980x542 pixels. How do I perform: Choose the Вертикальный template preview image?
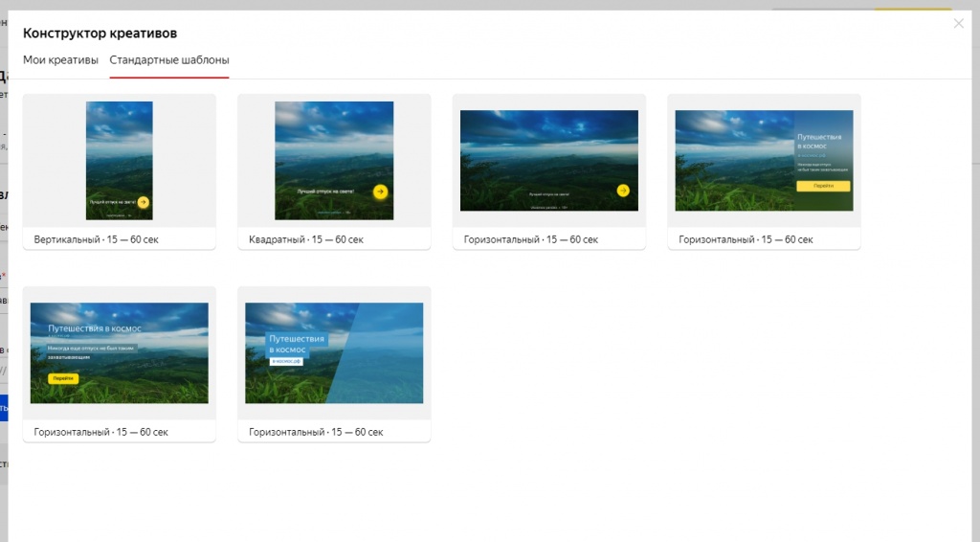[119, 160]
